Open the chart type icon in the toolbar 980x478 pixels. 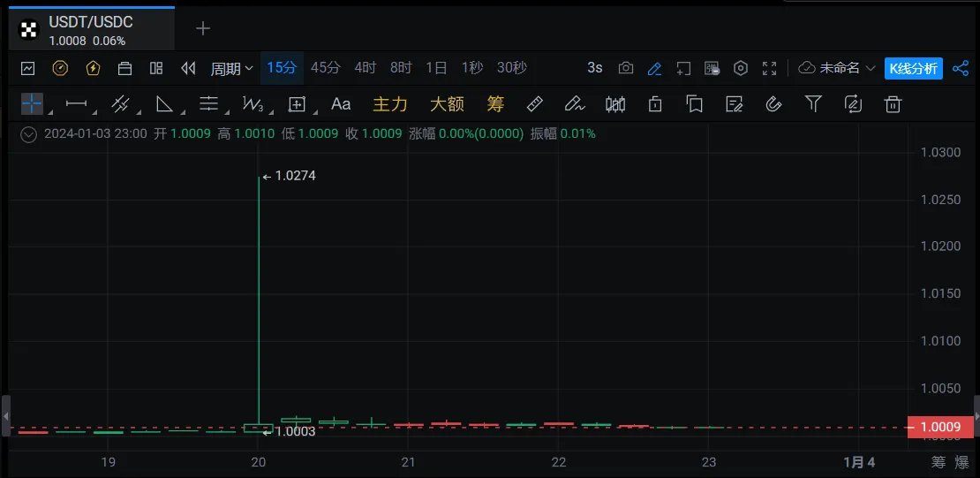(27, 68)
